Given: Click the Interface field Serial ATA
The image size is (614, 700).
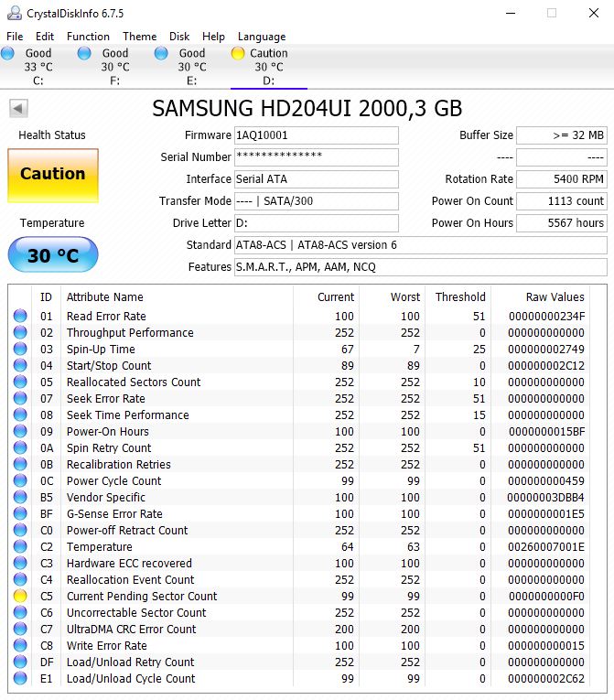Looking at the screenshot, I should [x=317, y=179].
